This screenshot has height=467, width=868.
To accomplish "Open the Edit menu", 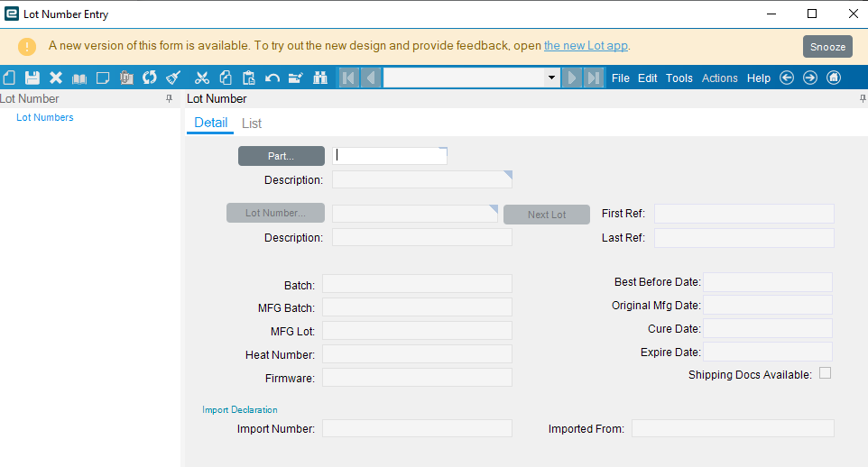I will (x=648, y=78).
